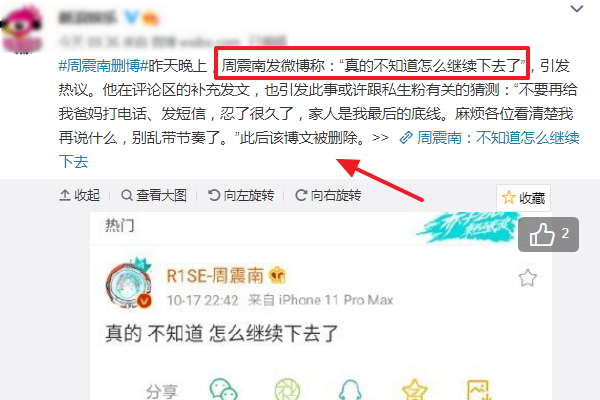Share to WeChat via green icon

(x=223, y=389)
